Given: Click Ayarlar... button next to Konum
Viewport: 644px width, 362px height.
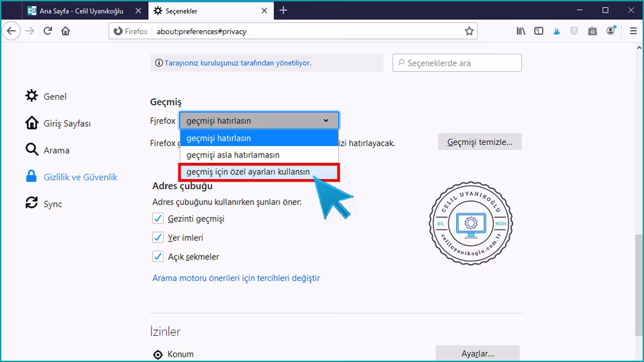Looking at the screenshot, I should tap(477, 354).
